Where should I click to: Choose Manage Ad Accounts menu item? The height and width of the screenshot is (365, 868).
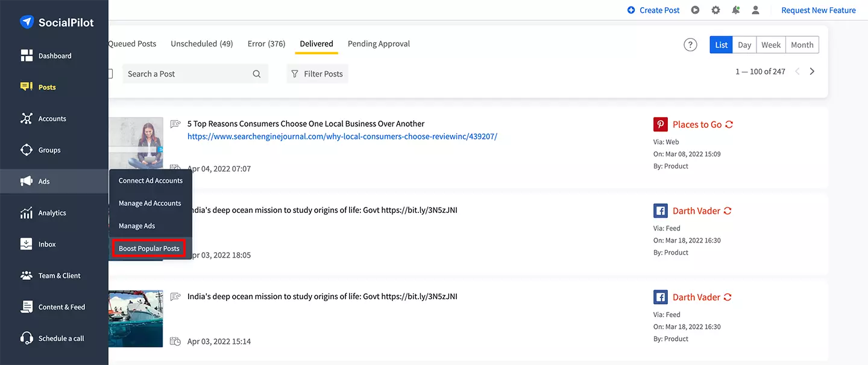coord(151,203)
